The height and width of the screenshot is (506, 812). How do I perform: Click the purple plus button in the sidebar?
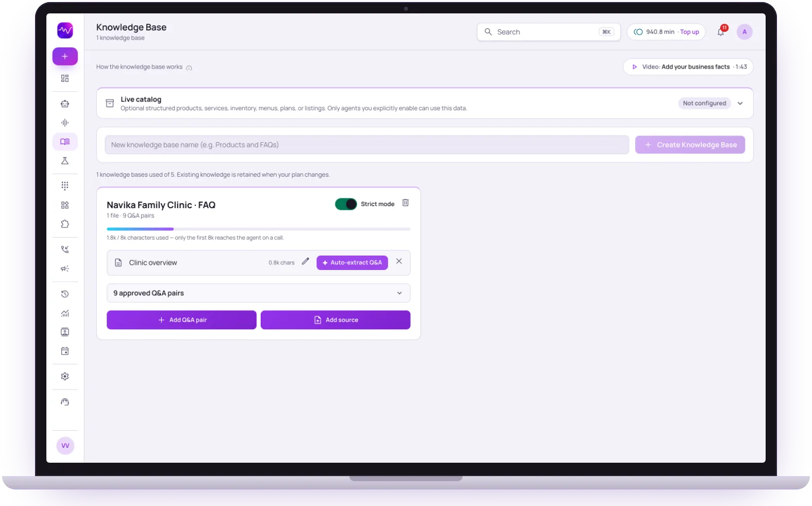click(65, 57)
